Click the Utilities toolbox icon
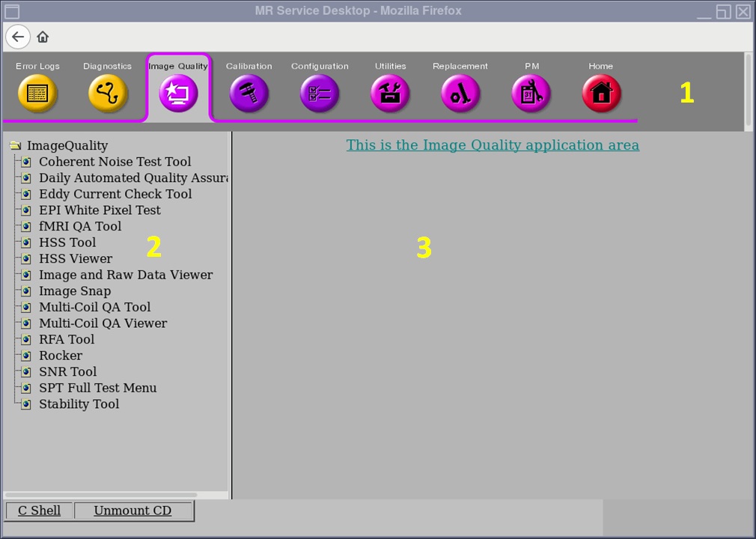 point(390,94)
